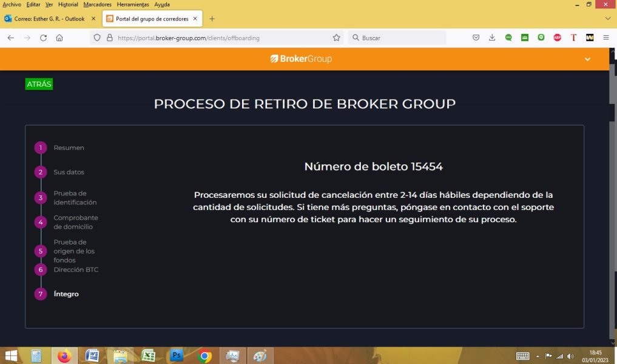Click the green square extension icon
The image size is (617, 364).
pyautogui.click(x=525, y=38)
